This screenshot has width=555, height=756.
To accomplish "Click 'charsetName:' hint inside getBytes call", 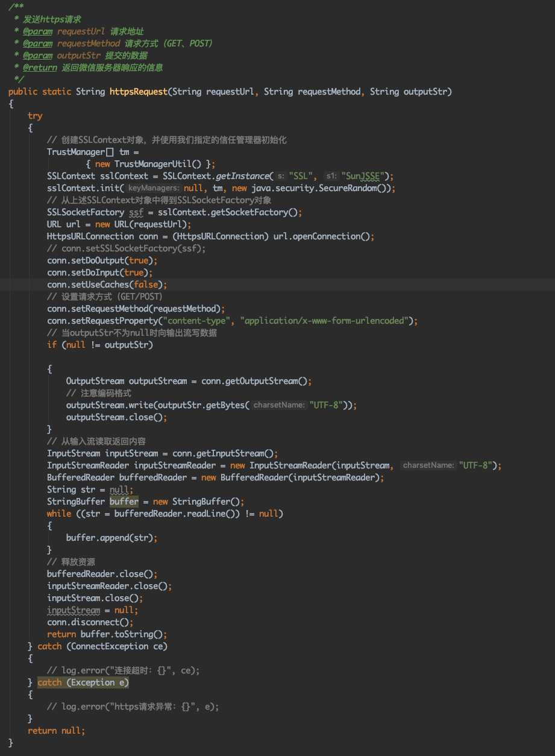I will coord(279,405).
